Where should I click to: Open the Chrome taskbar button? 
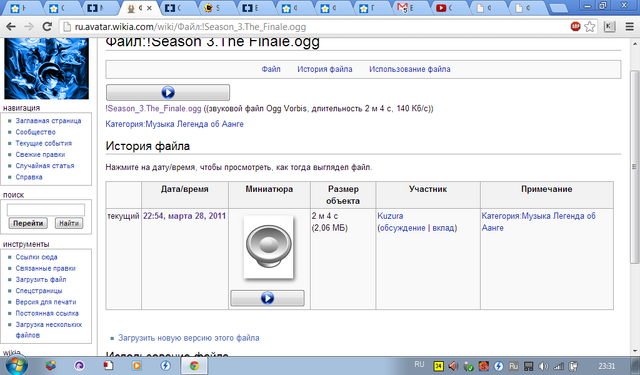pos(194,366)
